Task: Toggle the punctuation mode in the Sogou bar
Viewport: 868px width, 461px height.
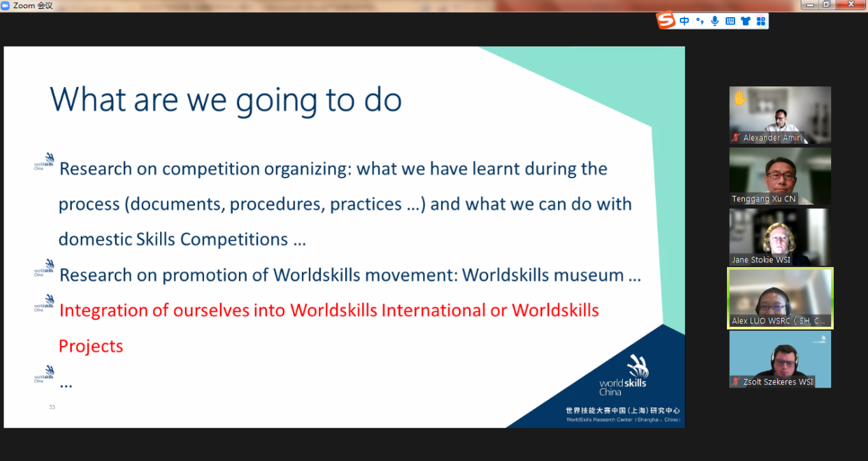Action: point(700,21)
